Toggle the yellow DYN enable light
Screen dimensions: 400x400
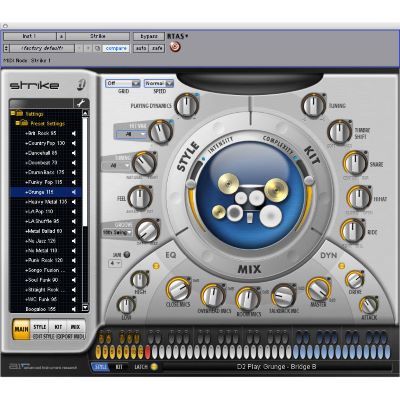point(341,266)
